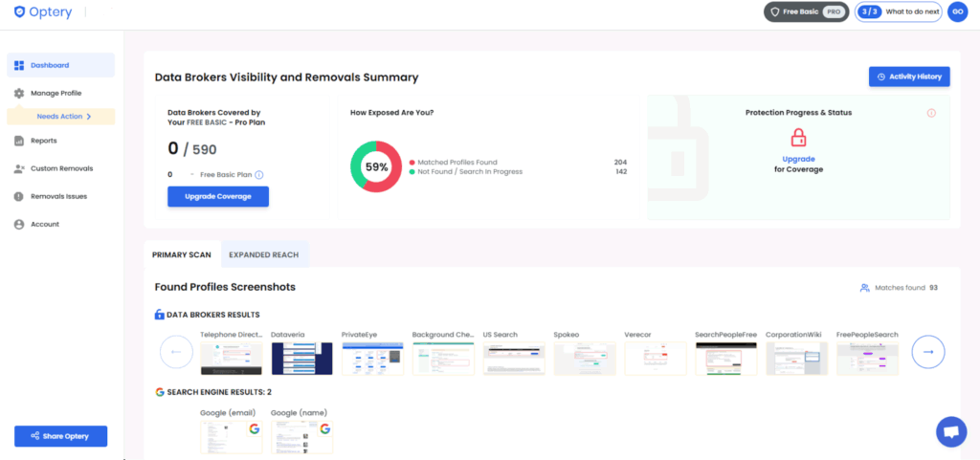Viewport: 980px width, 460px height.
Task: Open the PrivateEye screenshot thumbnail
Action: tap(372, 359)
